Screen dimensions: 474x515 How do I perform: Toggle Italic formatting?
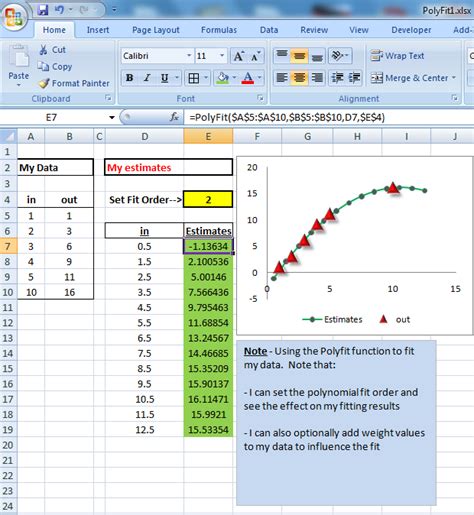(x=147, y=78)
